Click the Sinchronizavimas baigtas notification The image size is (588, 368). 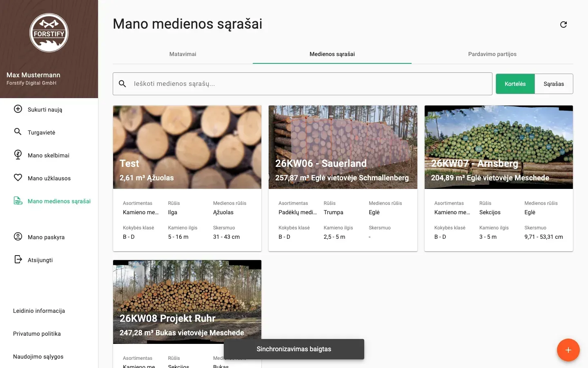pyautogui.click(x=294, y=349)
